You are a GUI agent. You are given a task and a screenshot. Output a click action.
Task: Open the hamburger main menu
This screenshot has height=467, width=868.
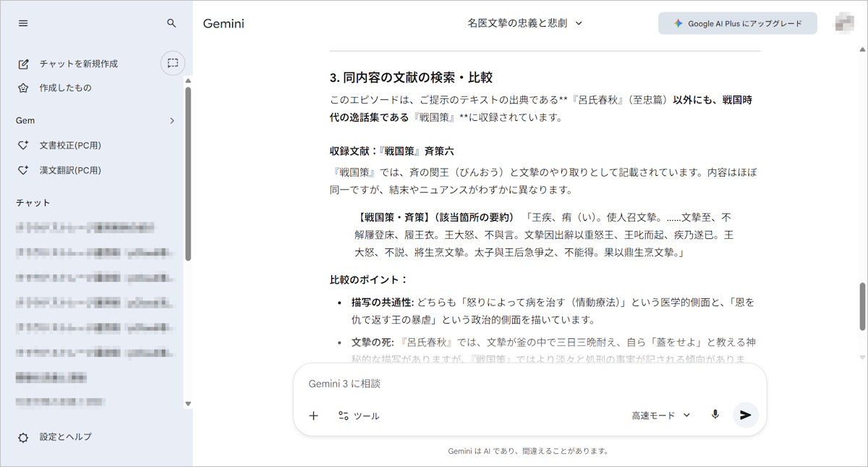23,23
